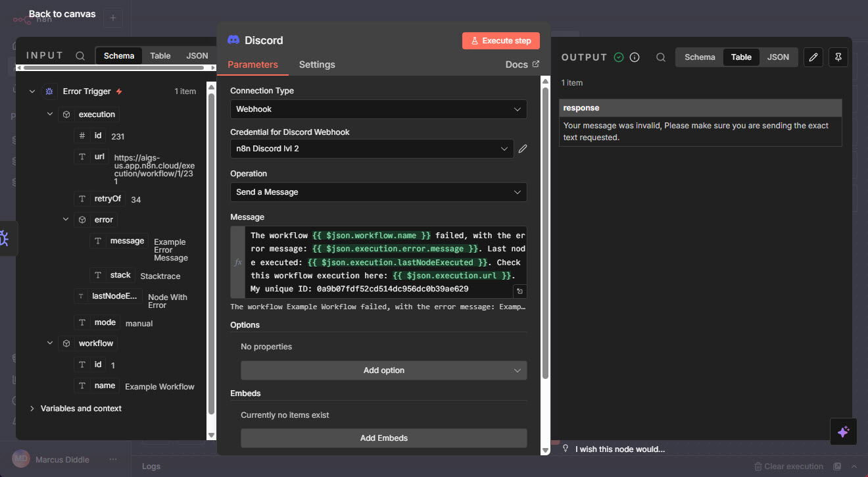Click the output info icon
This screenshot has height=477, width=868.
pyautogui.click(x=635, y=57)
